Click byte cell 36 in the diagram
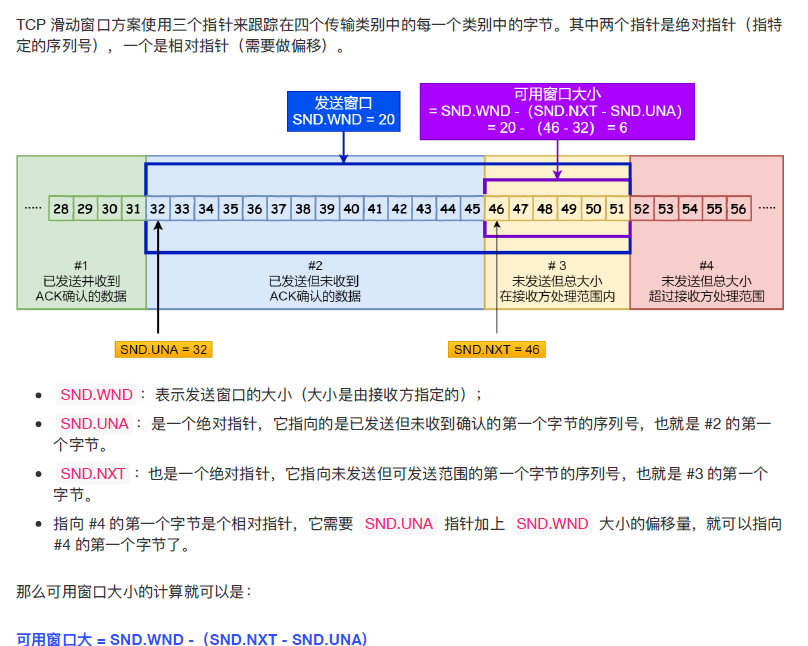Screen dimensions: 808x646 pos(255,209)
